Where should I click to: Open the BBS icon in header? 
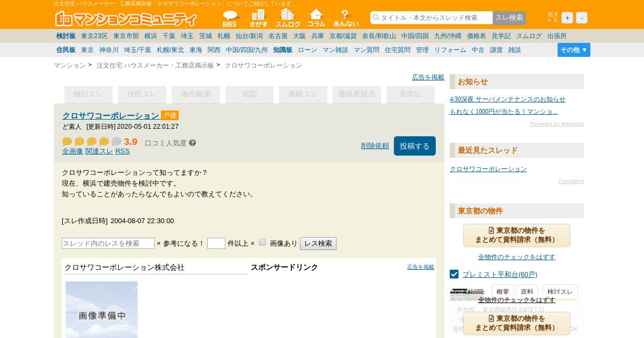[x=230, y=18]
